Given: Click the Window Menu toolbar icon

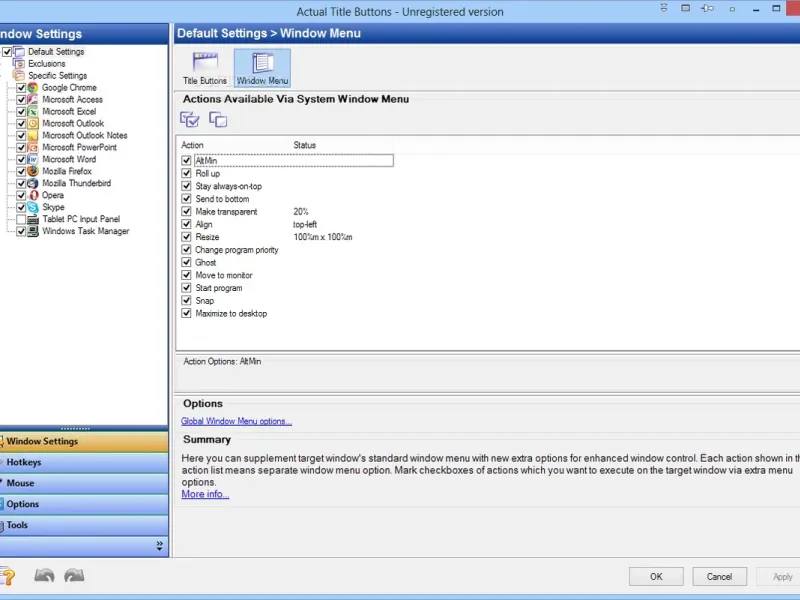Looking at the screenshot, I should tap(262, 67).
